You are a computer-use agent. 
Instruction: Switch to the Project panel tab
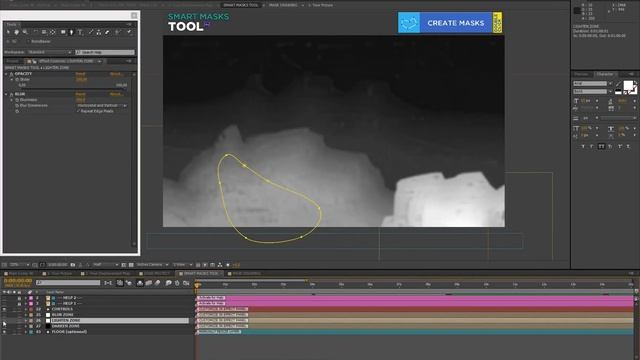[x=12, y=61]
